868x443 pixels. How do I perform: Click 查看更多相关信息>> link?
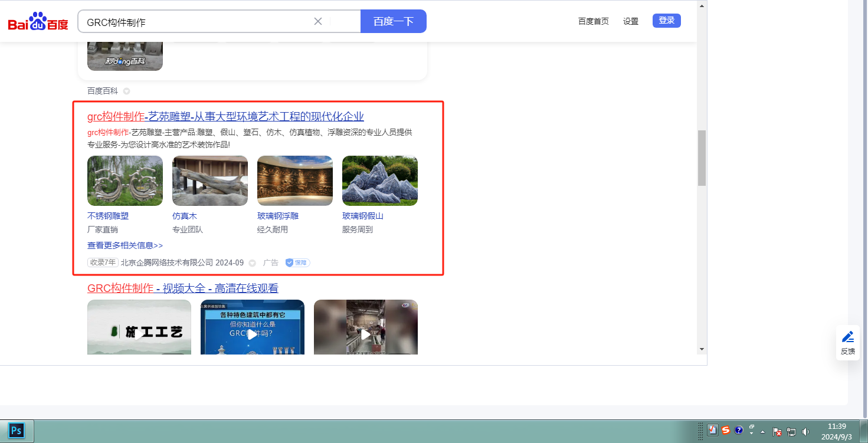pos(125,245)
